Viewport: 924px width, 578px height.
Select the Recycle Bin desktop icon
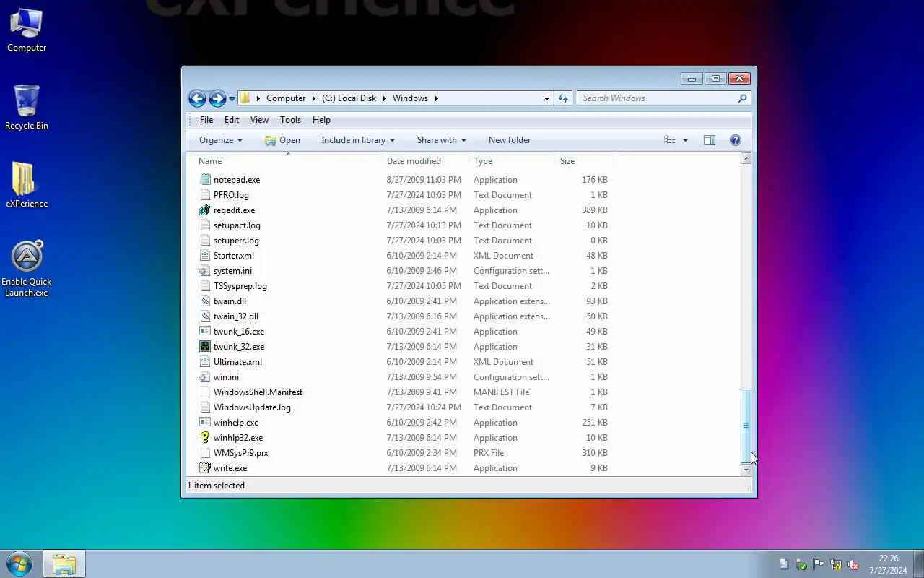pyautogui.click(x=27, y=107)
